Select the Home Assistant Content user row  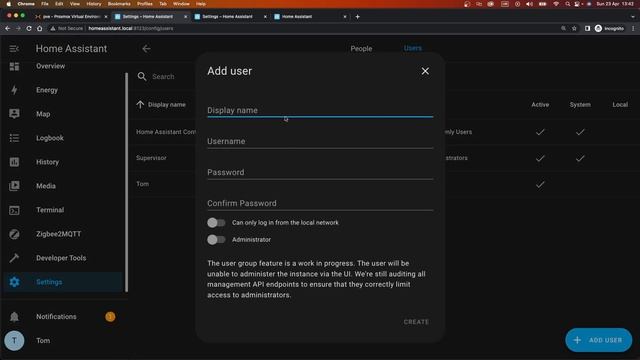(166, 132)
